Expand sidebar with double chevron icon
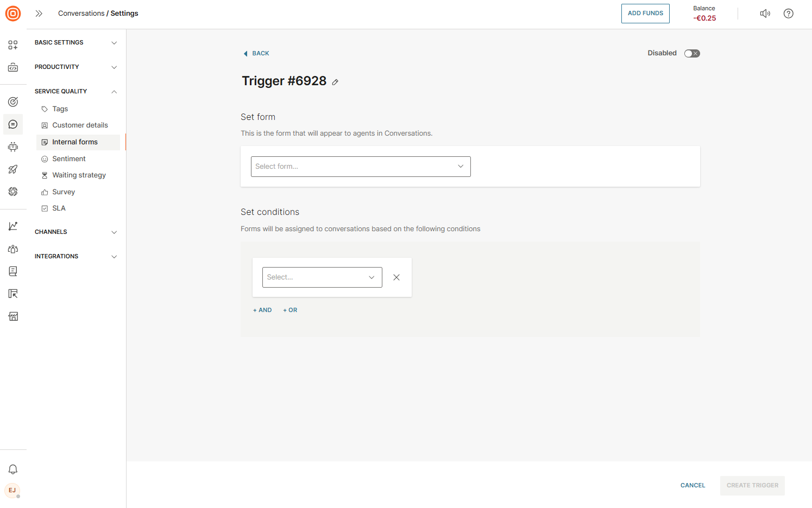The width and height of the screenshot is (812, 508). click(x=39, y=14)
